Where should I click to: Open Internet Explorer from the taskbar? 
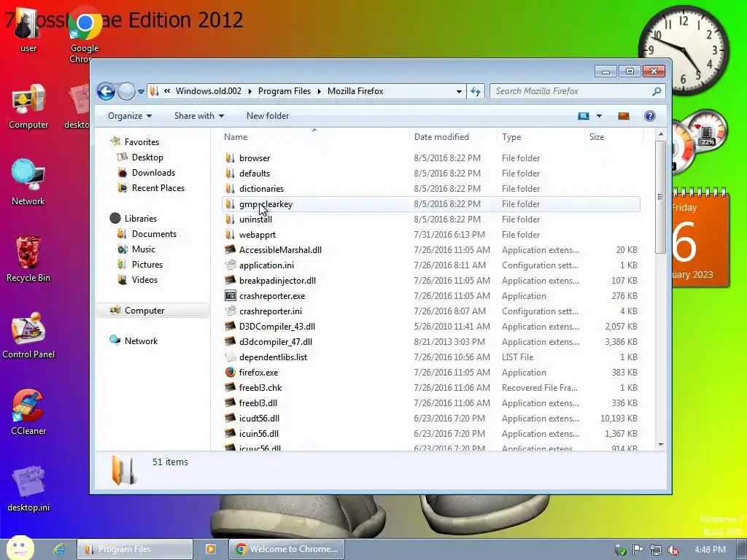59,549
